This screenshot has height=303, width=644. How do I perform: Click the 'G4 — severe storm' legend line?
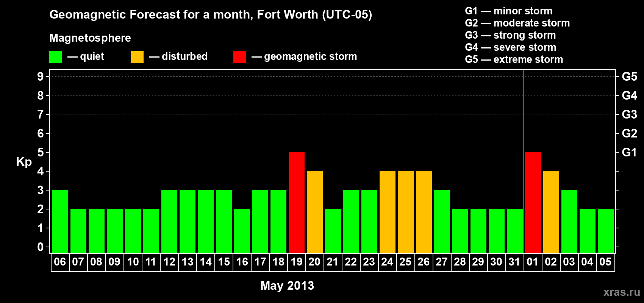pyautogui.click(x=510, y=47)
